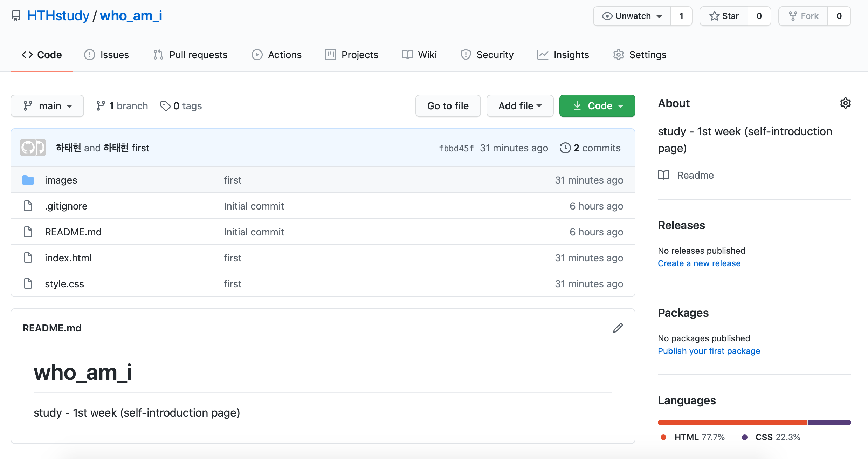View the fork count of 0
This screenshot has width=868, height=459.
(x=839, y=16)
